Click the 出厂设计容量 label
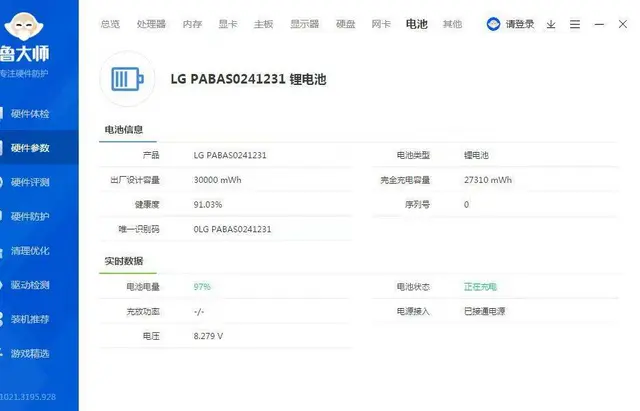Screen dimensions: 640x411 [x=135, y=180]
